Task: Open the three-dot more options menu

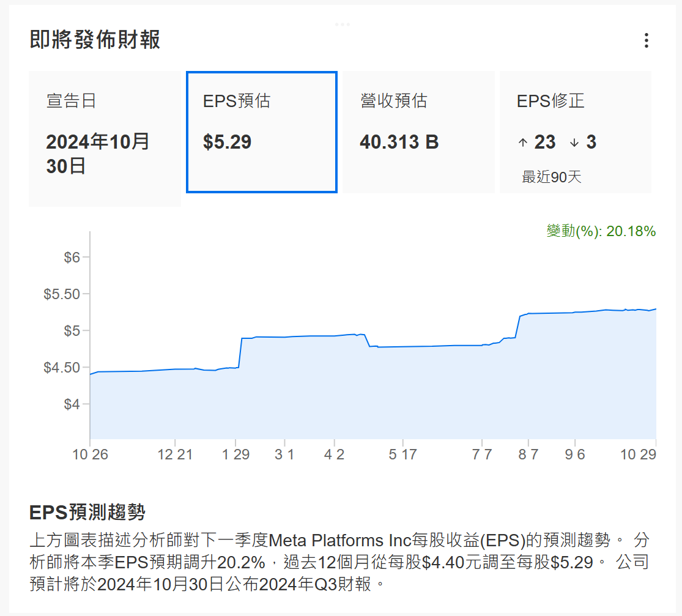Action: (x=646, y=41)
